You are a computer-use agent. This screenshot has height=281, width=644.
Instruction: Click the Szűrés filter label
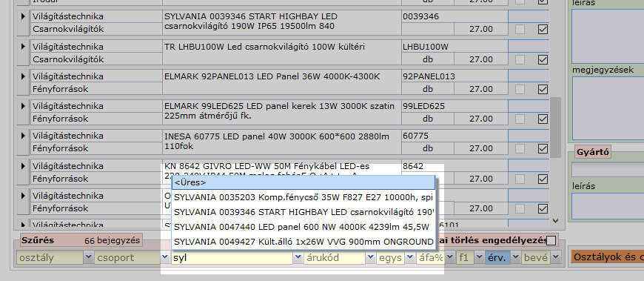(38, 241)
